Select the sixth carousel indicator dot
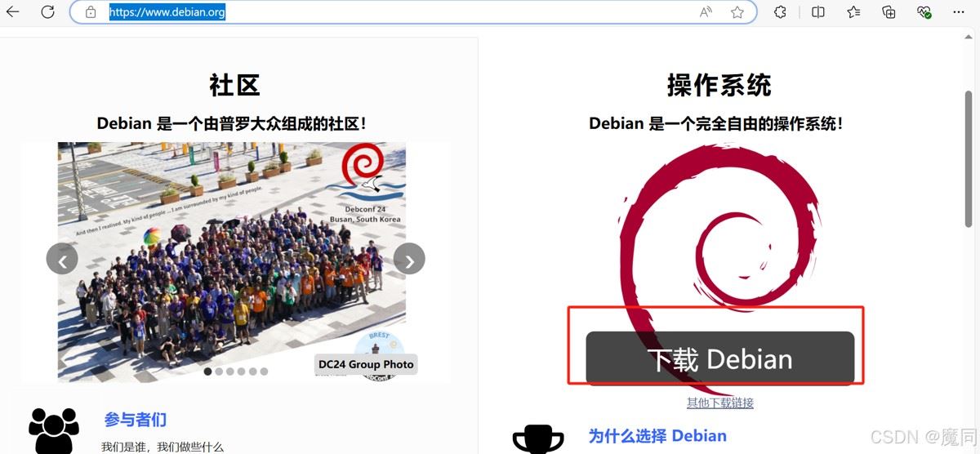This screenshot has height=454, width=980. (264, 372)
